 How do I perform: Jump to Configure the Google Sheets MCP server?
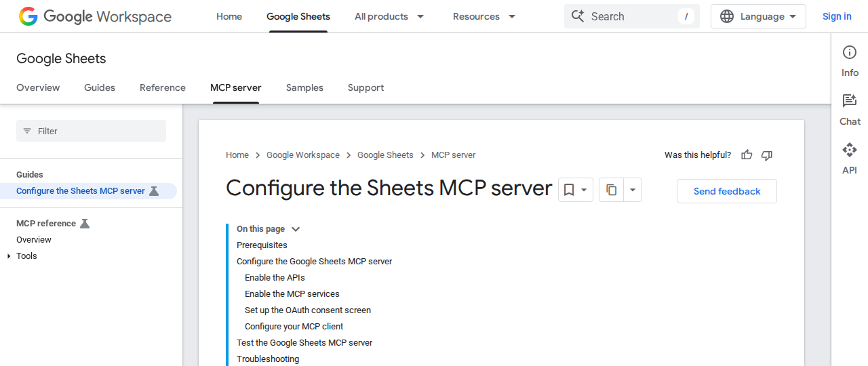315,262
